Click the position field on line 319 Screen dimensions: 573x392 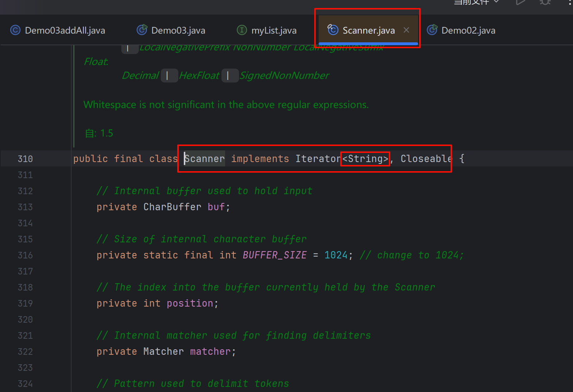pos(190,303)
